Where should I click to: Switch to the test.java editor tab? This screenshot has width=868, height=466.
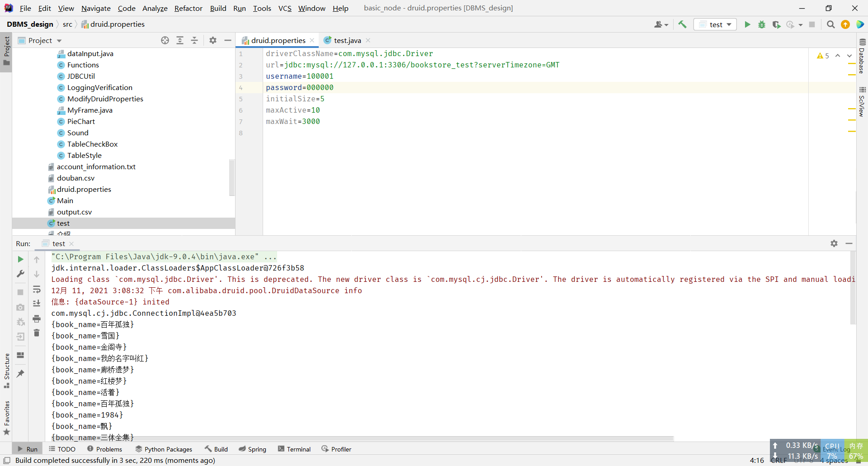[x=347, y=40]
